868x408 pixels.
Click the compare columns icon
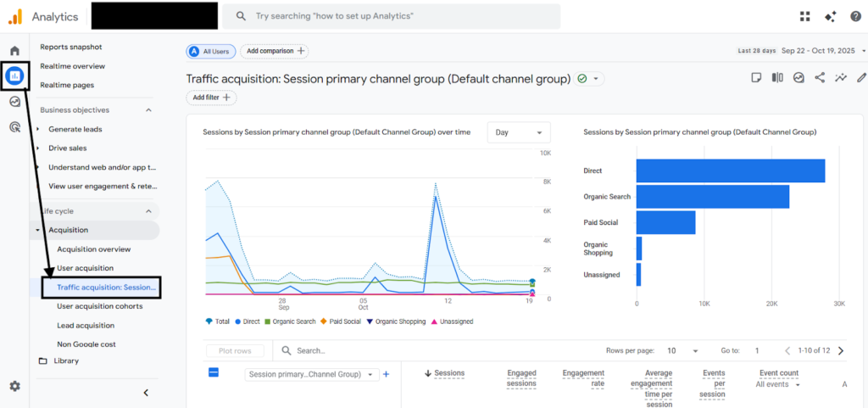[x=777, y=77]
